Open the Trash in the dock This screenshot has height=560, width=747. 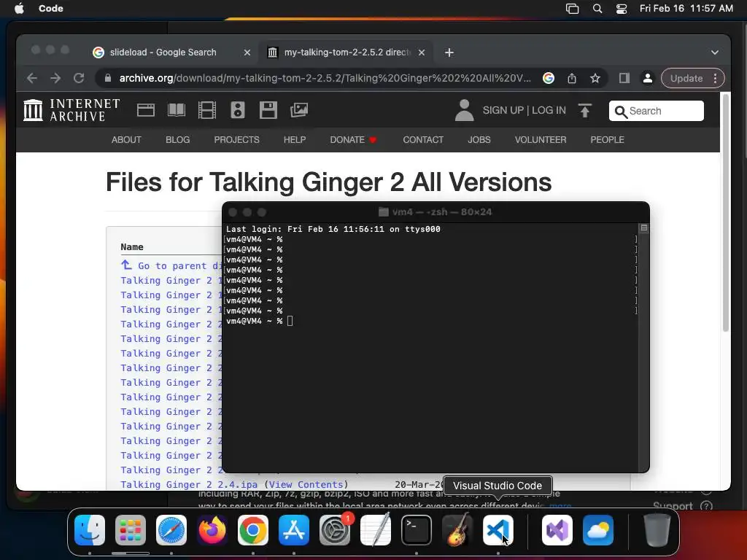click(x=657, y=530)
